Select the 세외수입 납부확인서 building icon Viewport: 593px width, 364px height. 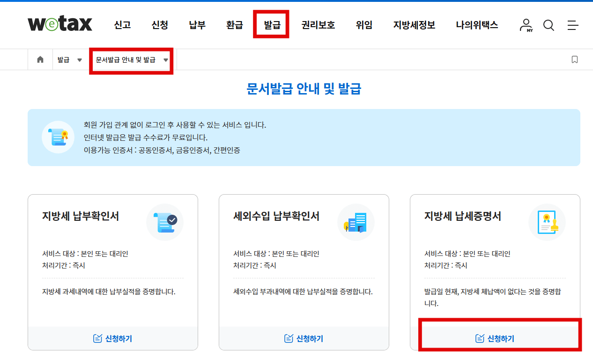coord(356,222)
